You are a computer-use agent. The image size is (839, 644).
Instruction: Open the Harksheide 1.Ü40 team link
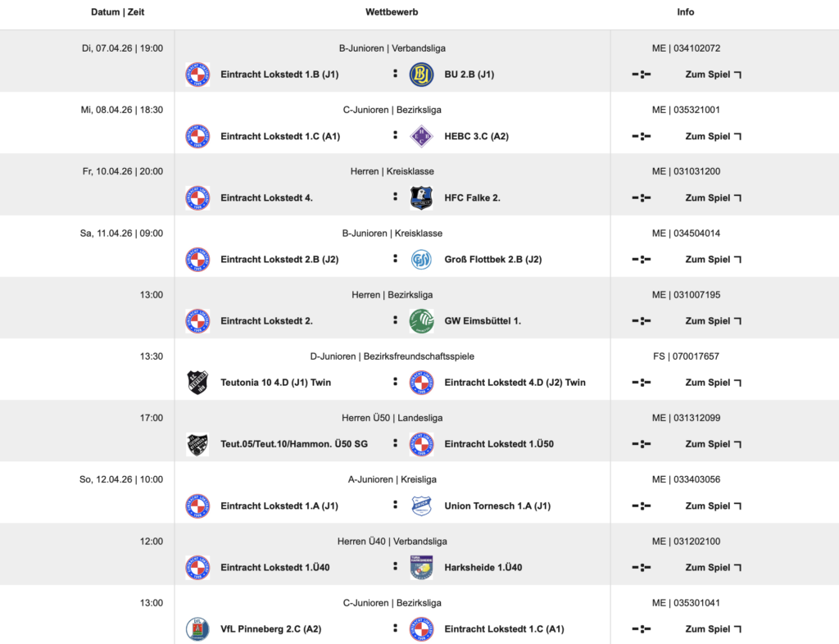[x=483, y=567]
